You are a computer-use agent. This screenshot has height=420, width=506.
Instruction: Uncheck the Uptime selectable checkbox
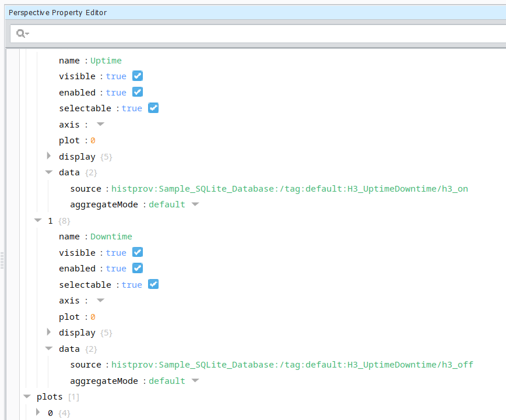pos(153,108)
